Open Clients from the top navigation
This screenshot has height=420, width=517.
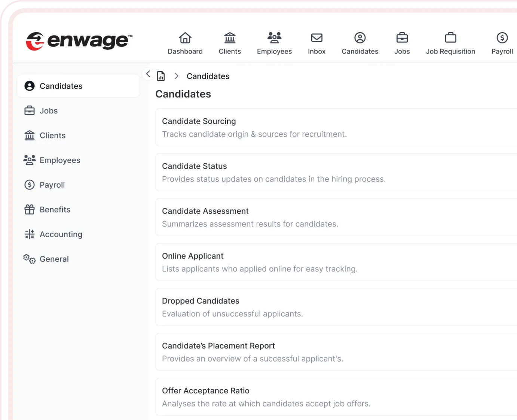[230, 43]
